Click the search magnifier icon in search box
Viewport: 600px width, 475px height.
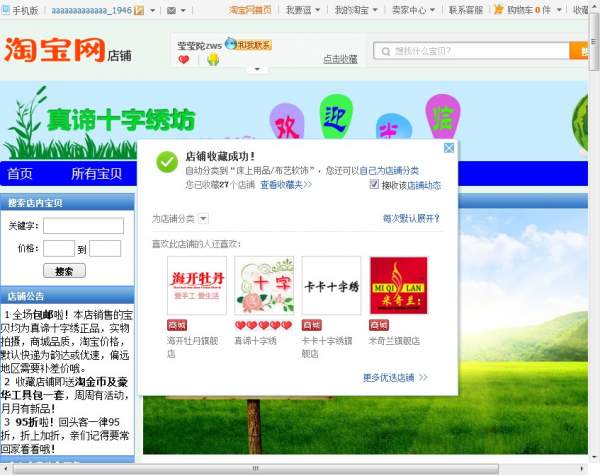[386, 51]
